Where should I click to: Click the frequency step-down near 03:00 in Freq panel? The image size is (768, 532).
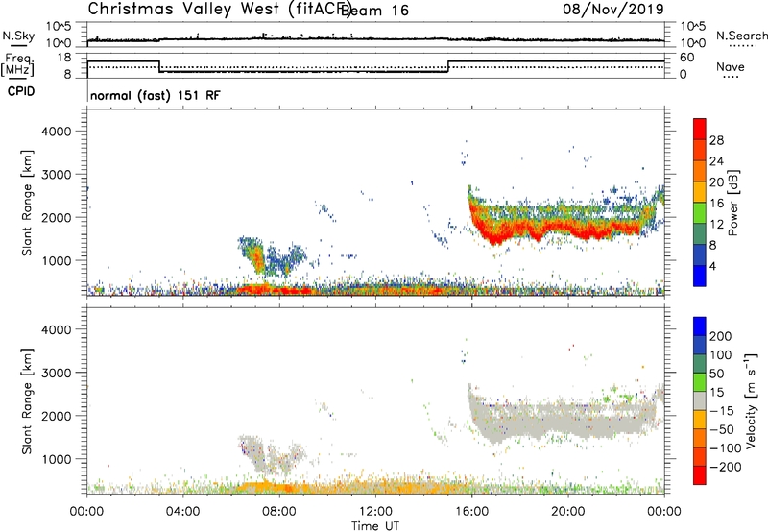click(x=159, y=66)
